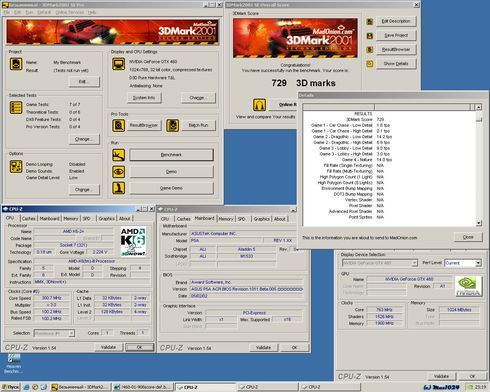
Task: Open the Help menu in 3DMark2001
Action: (92, 12)
